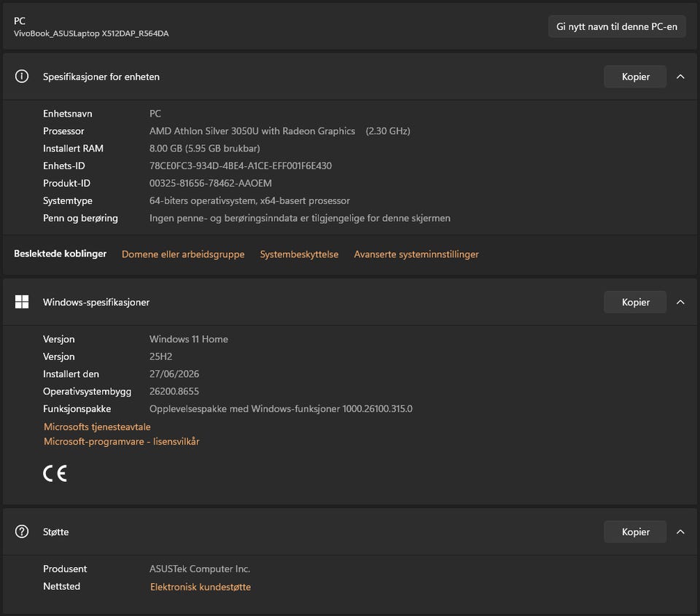Click Gi nytt navn til denne PC-en

(617, 27)
